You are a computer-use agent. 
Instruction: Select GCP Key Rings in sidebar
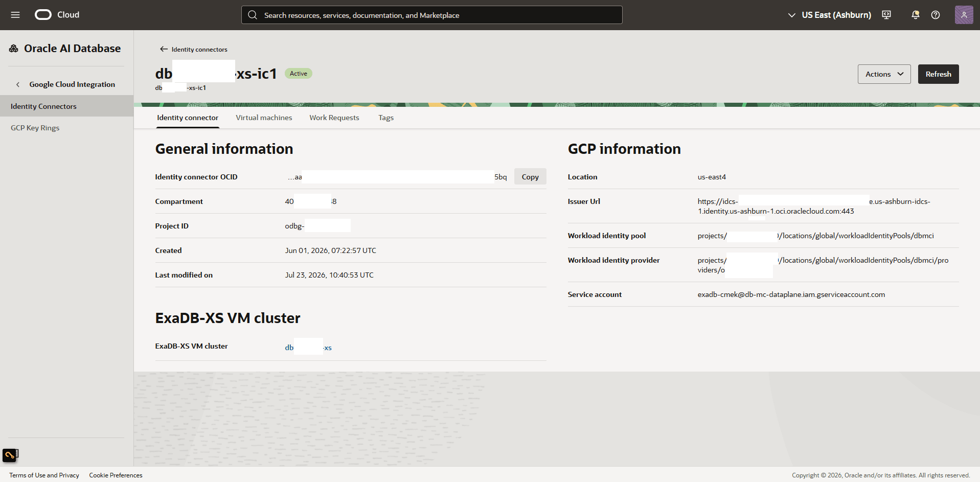click(66, 128)
